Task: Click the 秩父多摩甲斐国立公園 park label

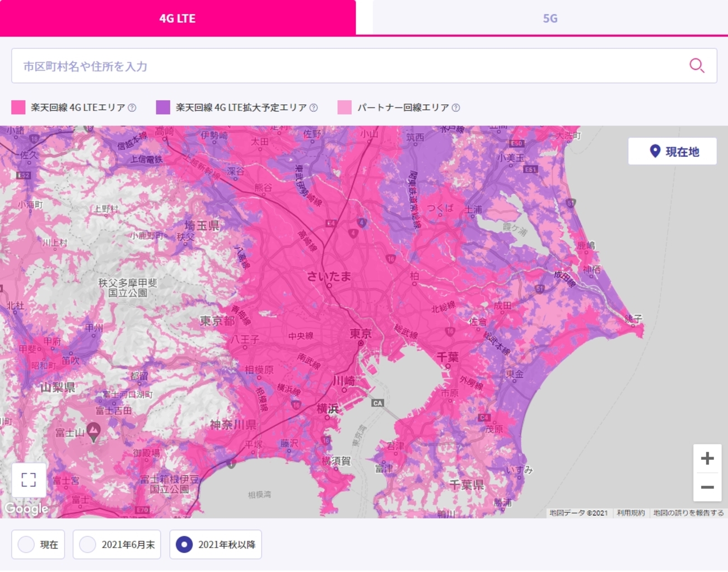Action: (128, 287)
